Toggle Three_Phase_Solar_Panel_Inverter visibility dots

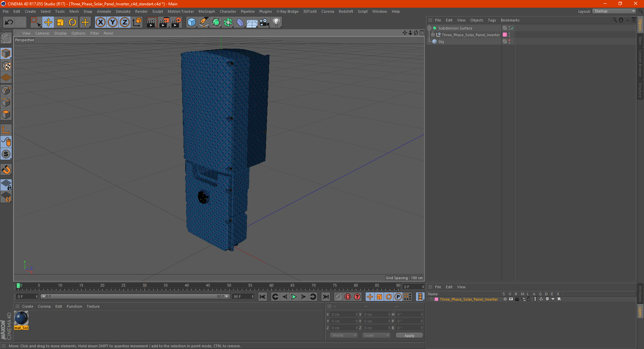pyautogui.click(x=509, y=35)
